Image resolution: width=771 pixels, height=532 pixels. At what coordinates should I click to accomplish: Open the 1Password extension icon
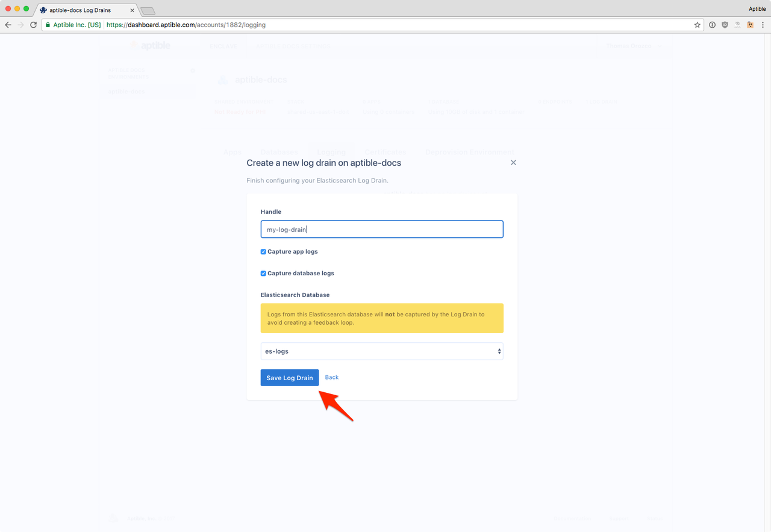click(x=712, y=25)
